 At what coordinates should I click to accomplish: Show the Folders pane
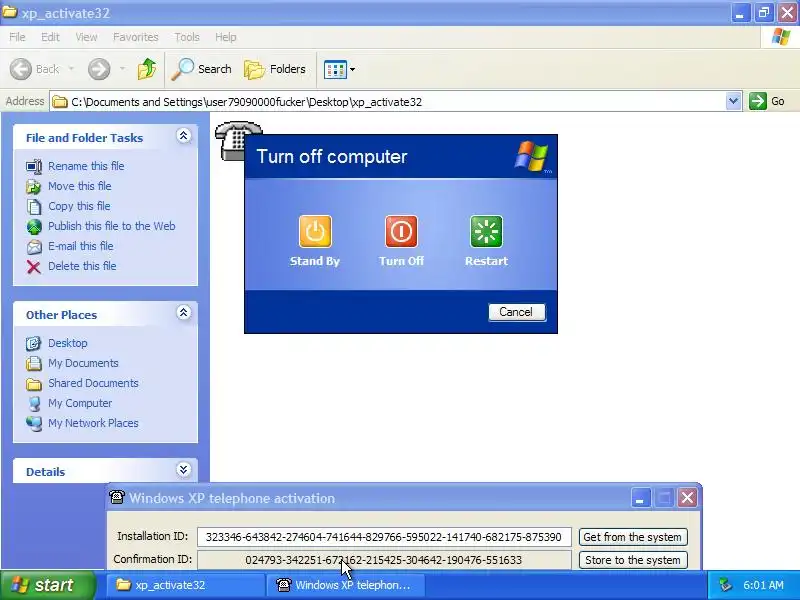coord(274,69)
